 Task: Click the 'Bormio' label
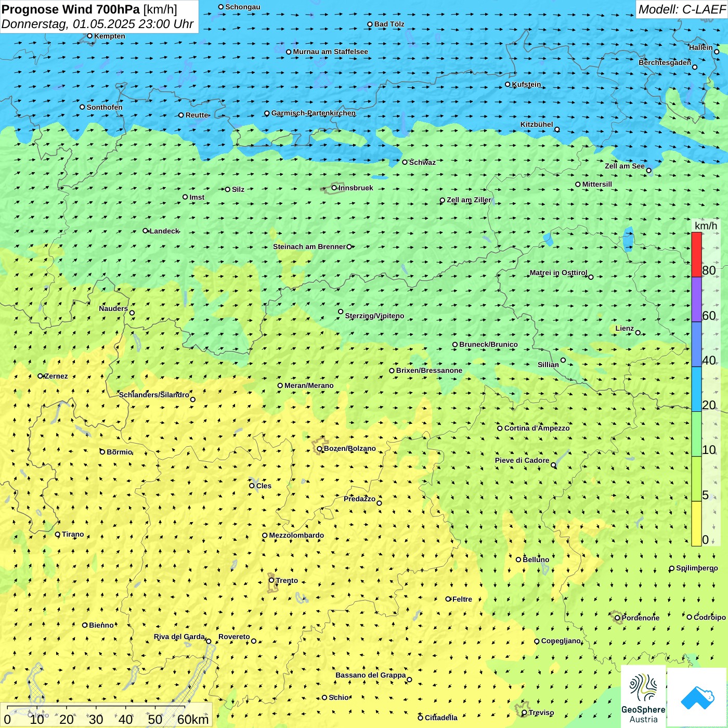[x=119, y=452]
